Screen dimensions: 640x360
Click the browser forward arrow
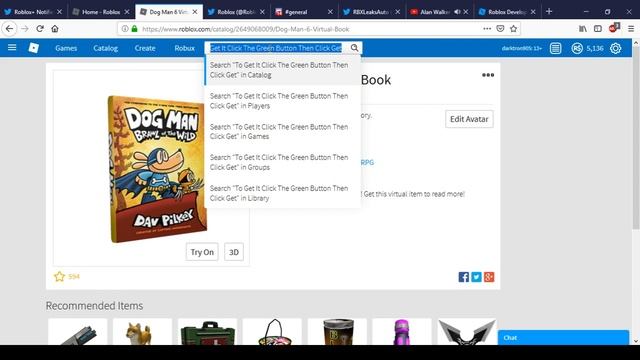[25, 29]
